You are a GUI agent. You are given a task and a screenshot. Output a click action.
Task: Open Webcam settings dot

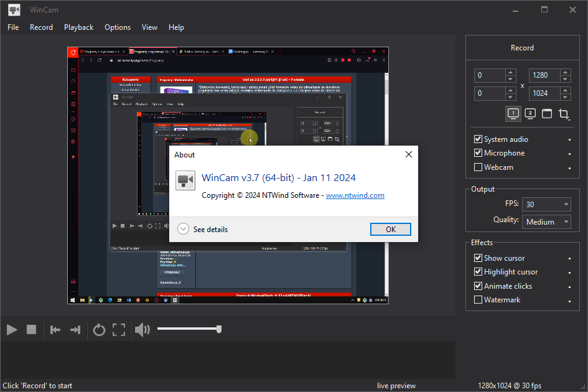[x=569, y=168]
